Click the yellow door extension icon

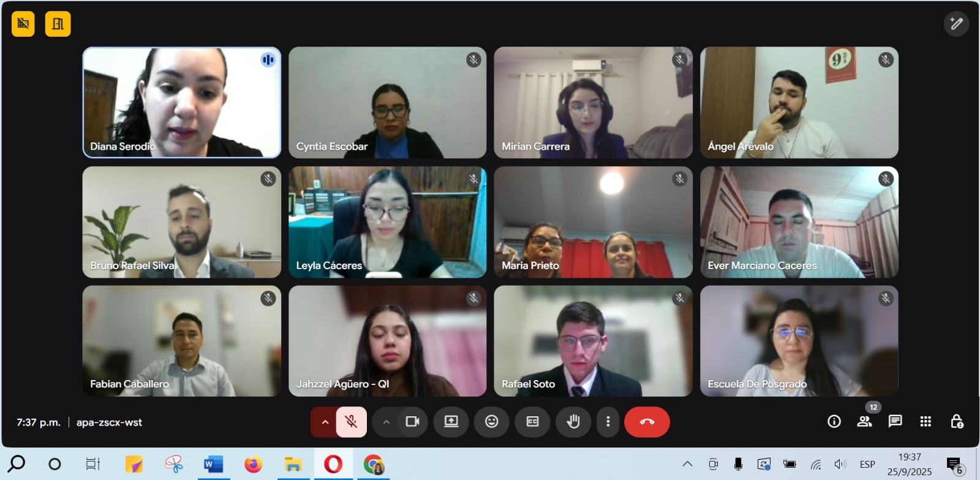point(58,24)
